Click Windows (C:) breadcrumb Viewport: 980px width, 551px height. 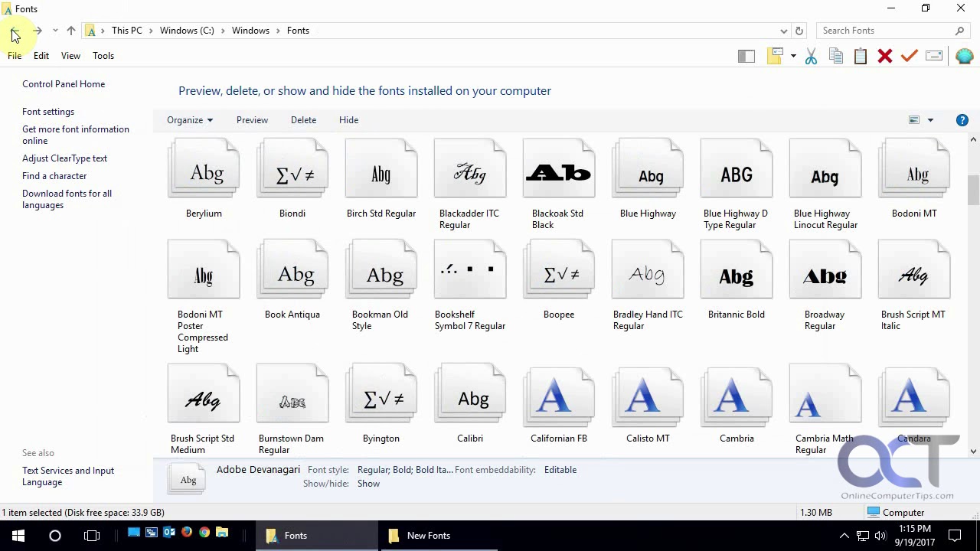coord(187,31)
